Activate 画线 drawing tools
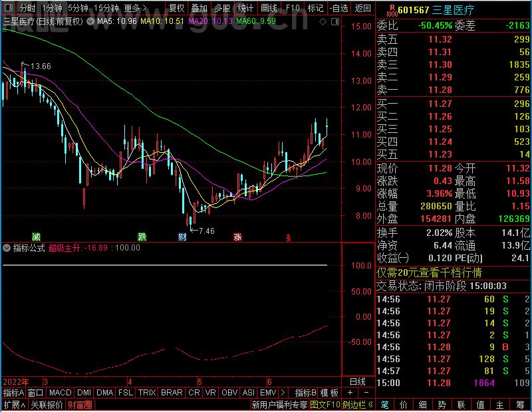The width and height of the screenshot is (532, 412). click(269, 8)
